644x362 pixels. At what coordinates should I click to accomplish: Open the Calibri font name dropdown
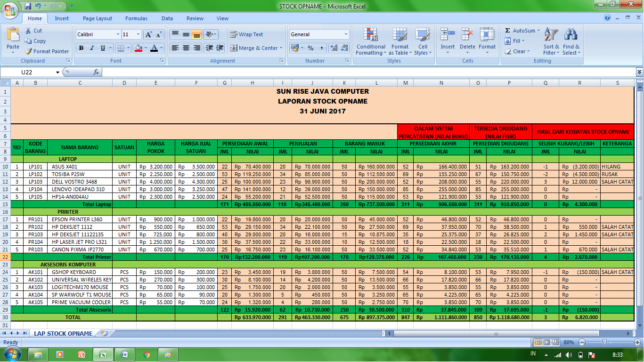[118, 34]
